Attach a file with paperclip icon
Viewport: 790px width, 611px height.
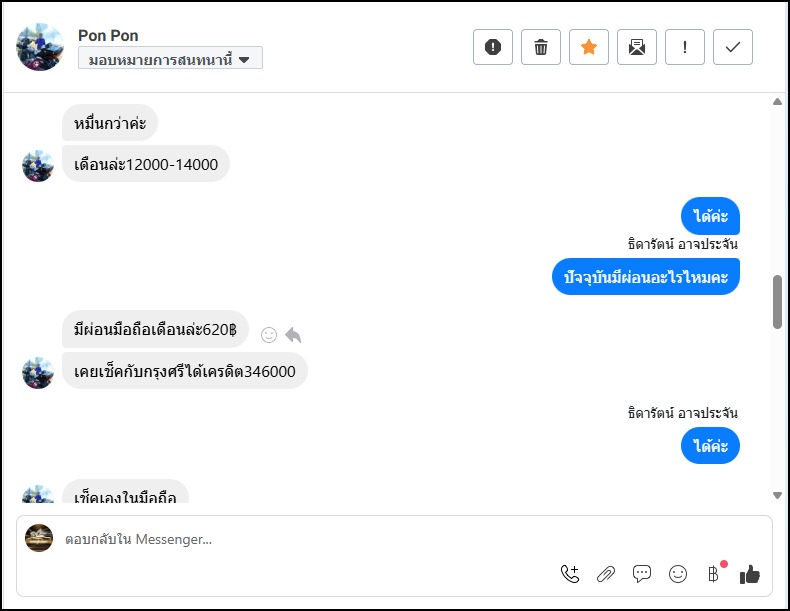(606, 574)
